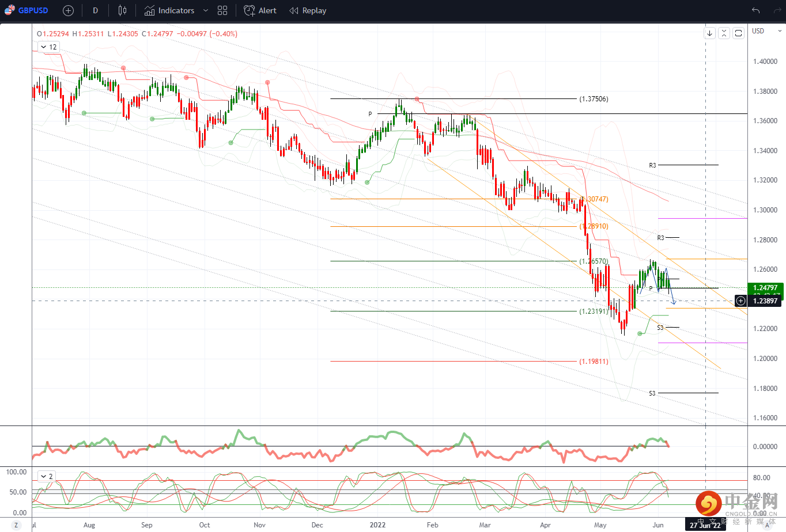Click the 'Z' timezone button at bottom-left
This screenshot has width=786, height=532.
click(16, 525)
